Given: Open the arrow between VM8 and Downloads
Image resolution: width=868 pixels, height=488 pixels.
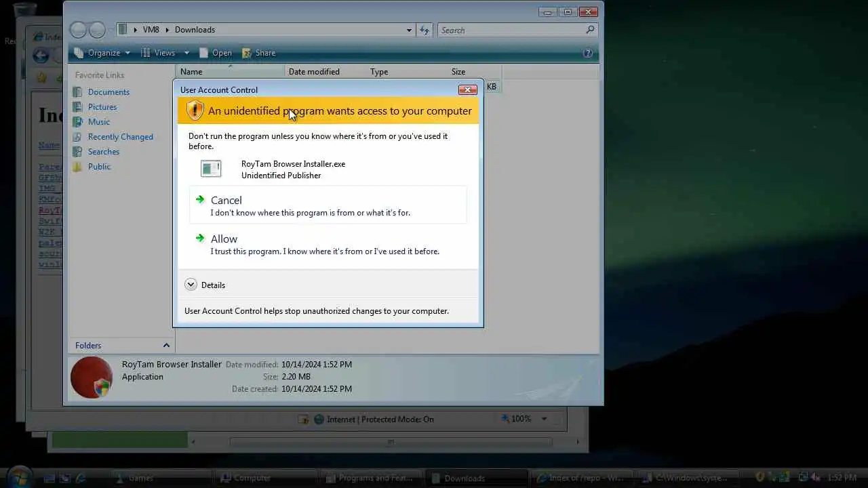Looking at the screenshot, I should (x=167, y=30).
